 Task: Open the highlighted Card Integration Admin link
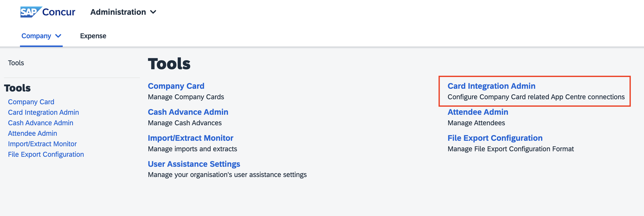coord(491,86)
